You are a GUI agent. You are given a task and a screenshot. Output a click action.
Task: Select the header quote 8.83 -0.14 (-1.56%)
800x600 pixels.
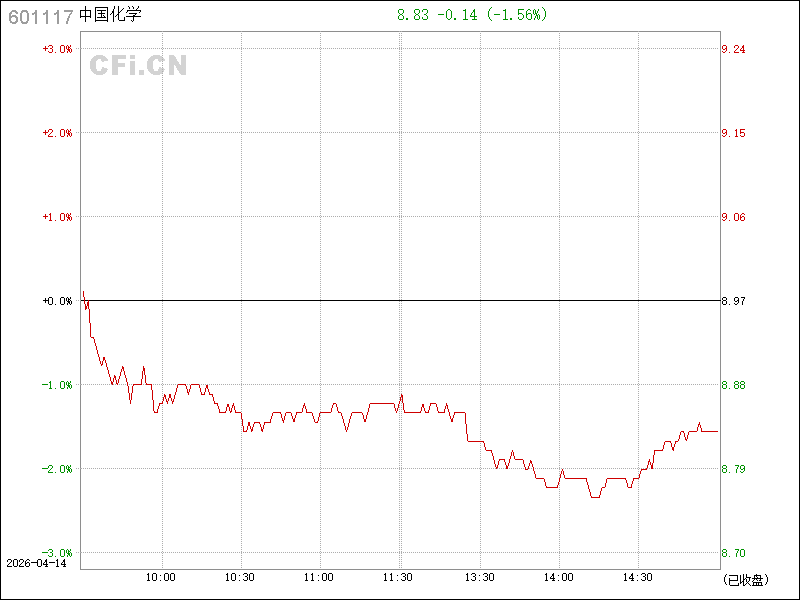pyautogui.click(x=472, y=15)
